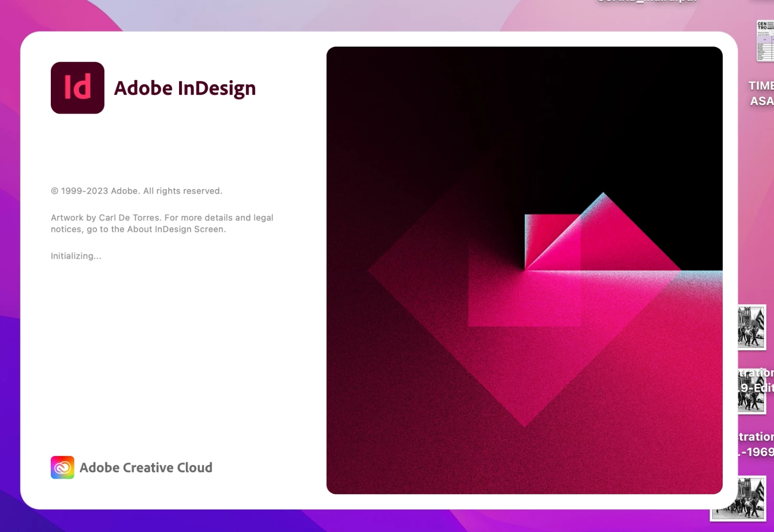Click the Creative Cloud rainbow icon
Image resolution: width=774 pixels, height=532 pixels.
(x=62, y=468)
